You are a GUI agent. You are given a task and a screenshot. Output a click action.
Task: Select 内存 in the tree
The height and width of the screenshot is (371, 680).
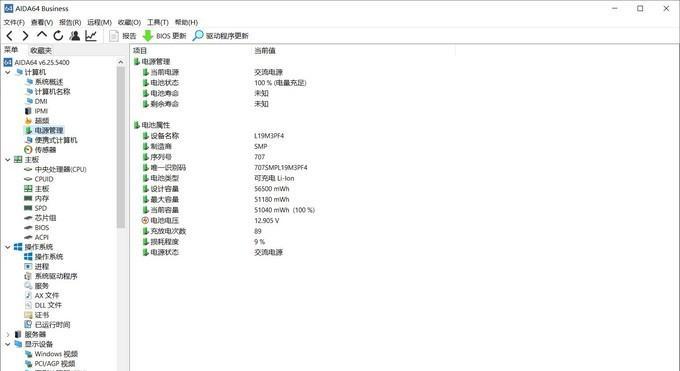(36, 198)
